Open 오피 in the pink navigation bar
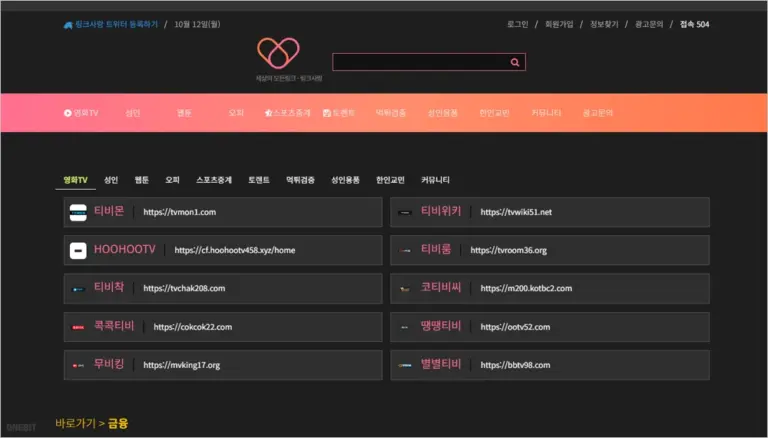This screenshot has height=438, width=768. 236,113
